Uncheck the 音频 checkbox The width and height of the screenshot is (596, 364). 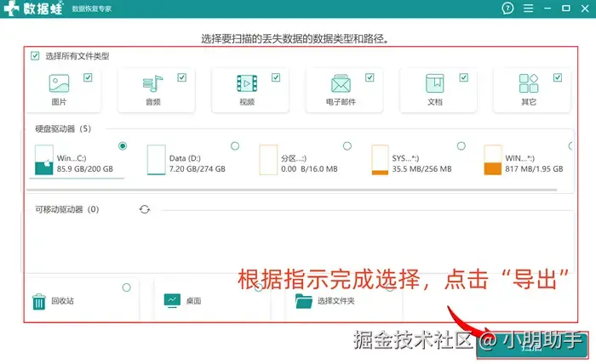pos(181,77)
